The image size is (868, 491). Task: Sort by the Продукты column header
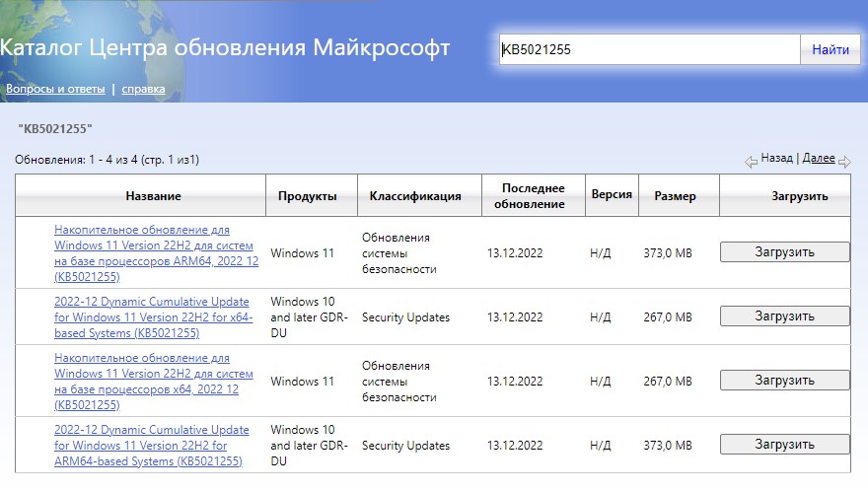[x=312, y=195]
